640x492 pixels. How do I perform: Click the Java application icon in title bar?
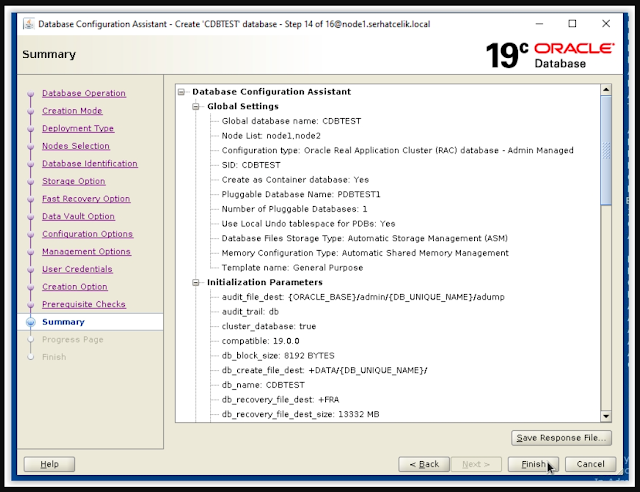tap(29, 24)
